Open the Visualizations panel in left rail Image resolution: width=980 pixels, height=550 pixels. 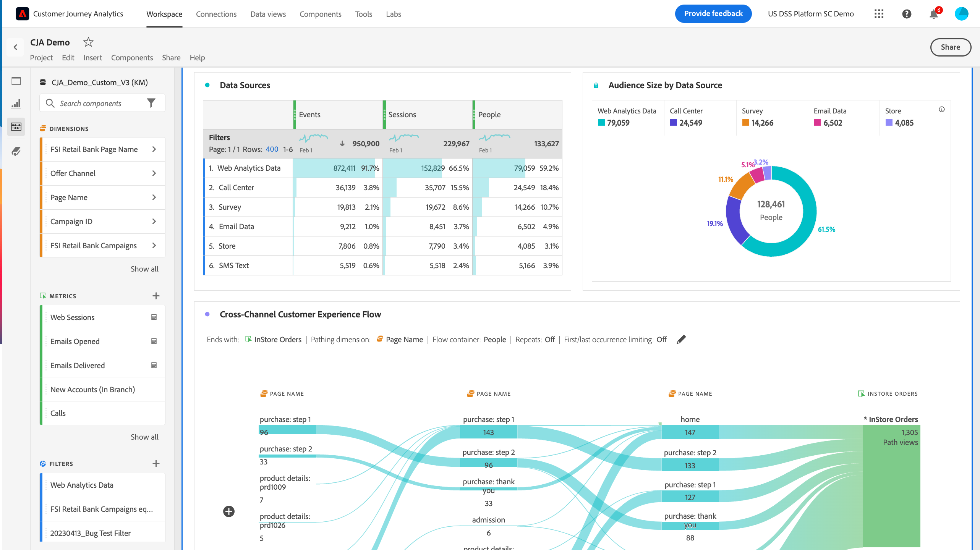[x=16, y=104]
